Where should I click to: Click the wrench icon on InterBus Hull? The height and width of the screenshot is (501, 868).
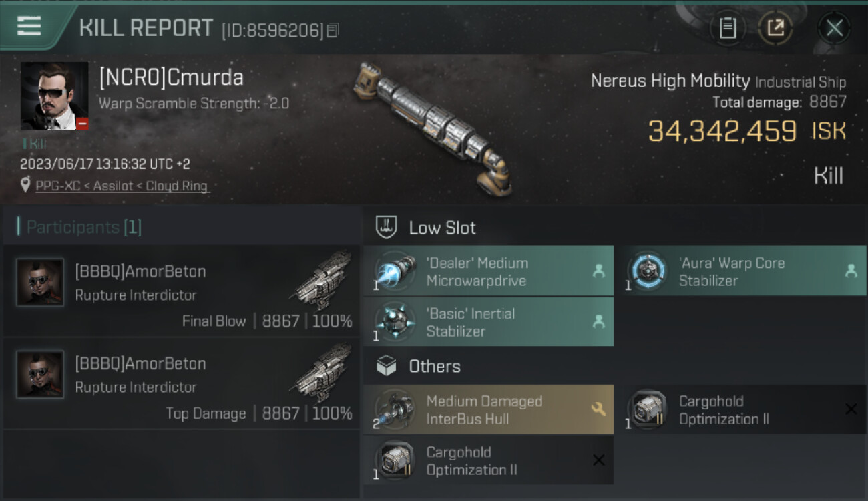(x=598, y=409)
